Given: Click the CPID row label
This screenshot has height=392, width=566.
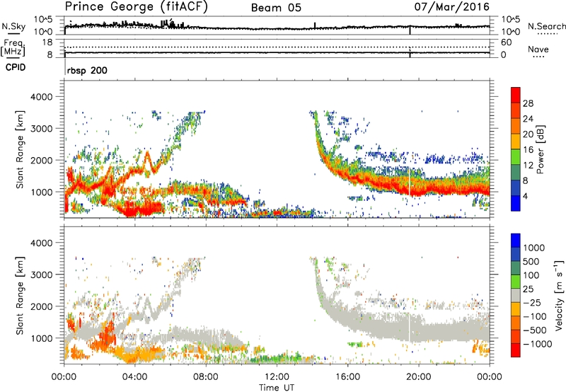Looking at the screenshot, I should [16, 67].
